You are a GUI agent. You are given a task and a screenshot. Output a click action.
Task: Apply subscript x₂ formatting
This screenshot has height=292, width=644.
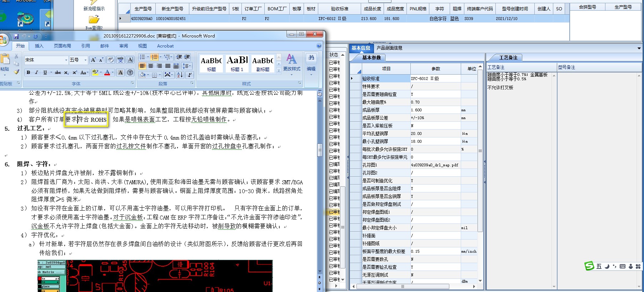pos(66,72)
